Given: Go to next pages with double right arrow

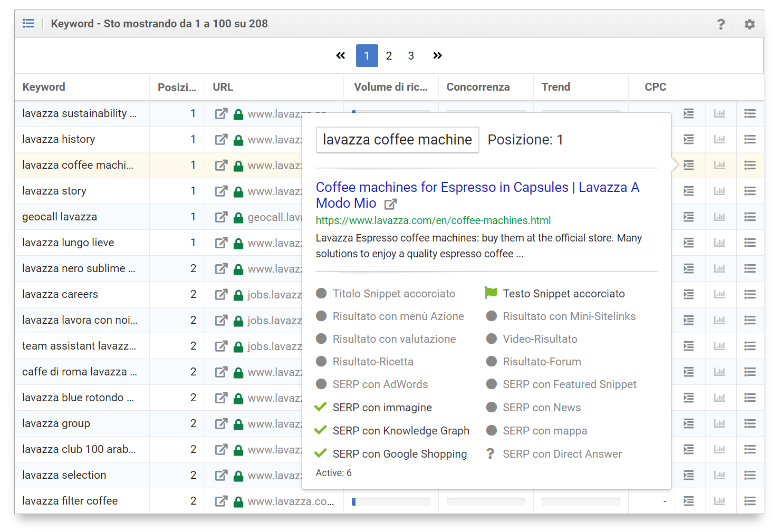Looking at the screenshot, I should click(437, 56).
